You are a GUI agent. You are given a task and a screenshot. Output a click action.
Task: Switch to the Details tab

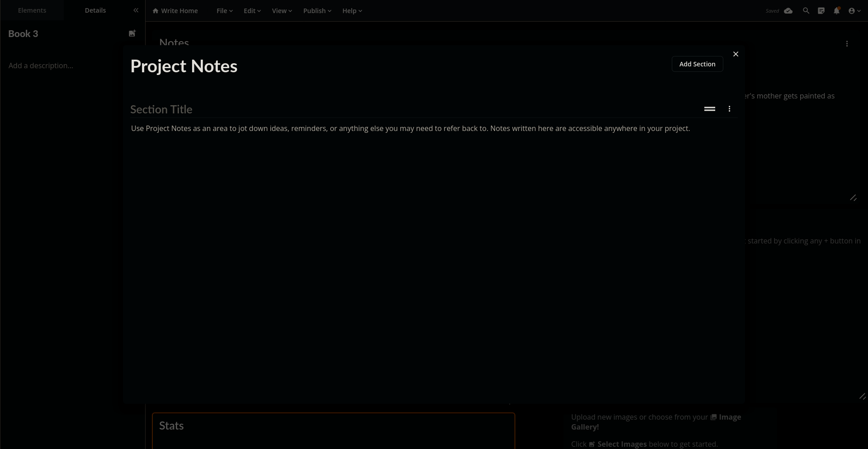[95, 10]
